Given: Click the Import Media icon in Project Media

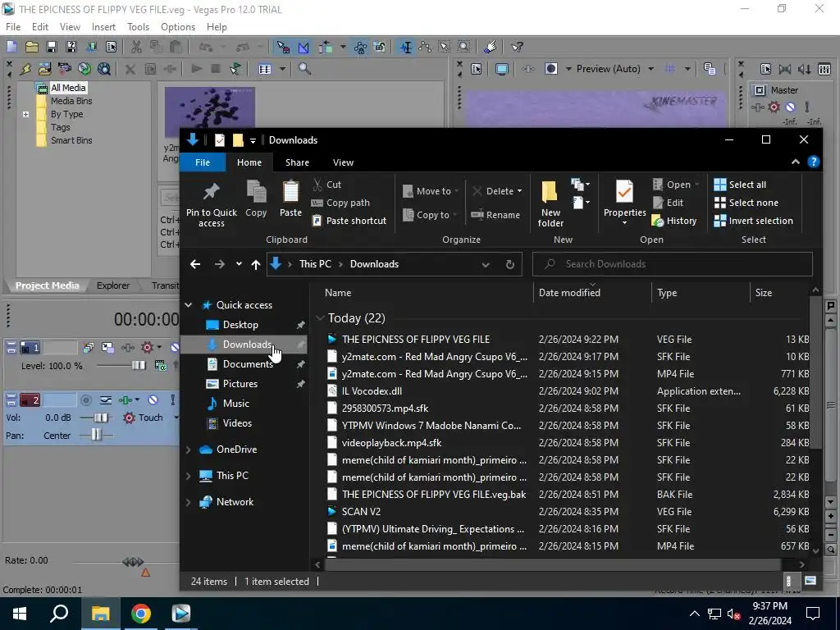Looking at the screenshot, I should pos(45,69).
